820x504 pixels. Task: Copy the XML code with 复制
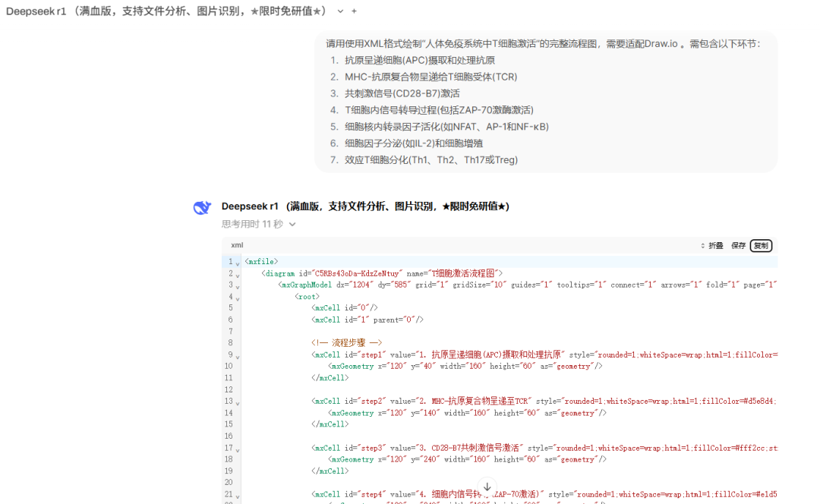(761, 246)
